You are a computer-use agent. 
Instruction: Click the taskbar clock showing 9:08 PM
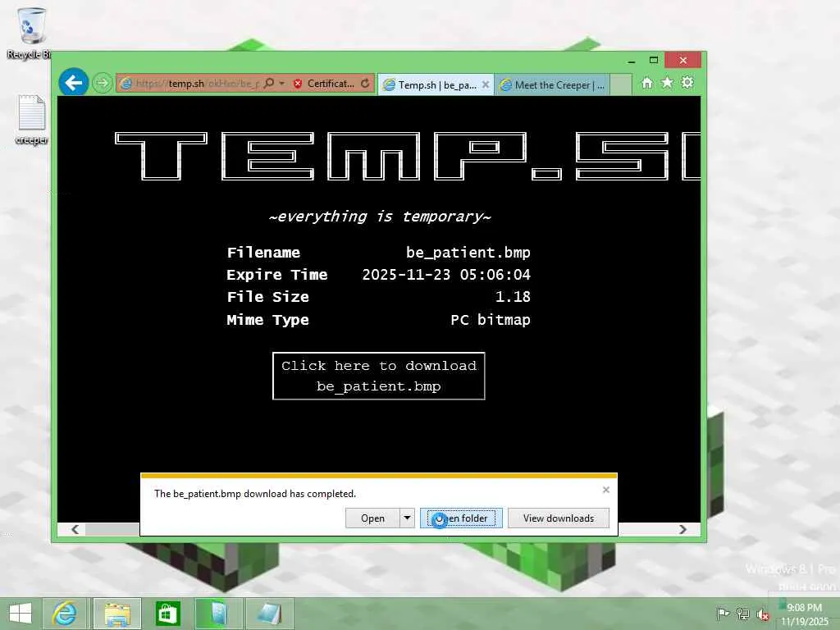coord(805,614)
